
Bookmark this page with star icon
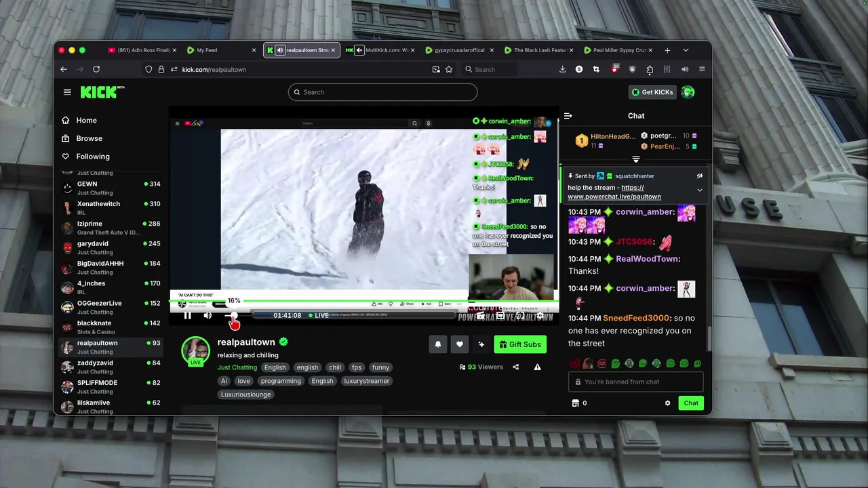point(449,69)
